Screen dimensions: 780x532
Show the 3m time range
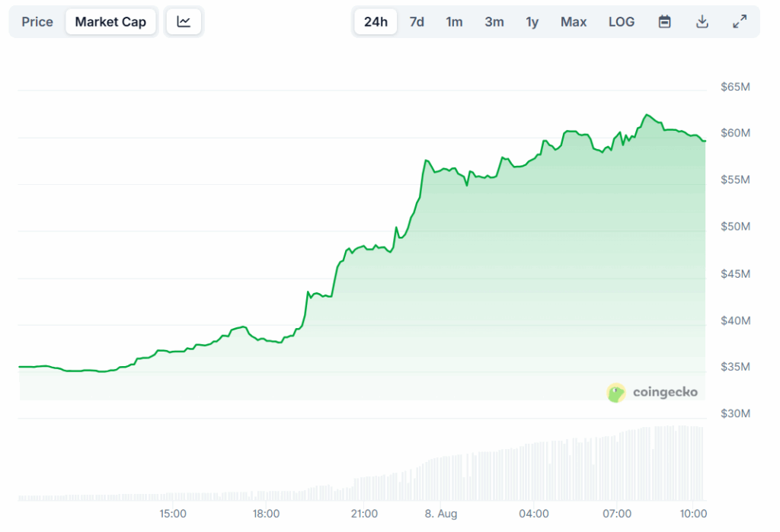(x=494, y=21)
